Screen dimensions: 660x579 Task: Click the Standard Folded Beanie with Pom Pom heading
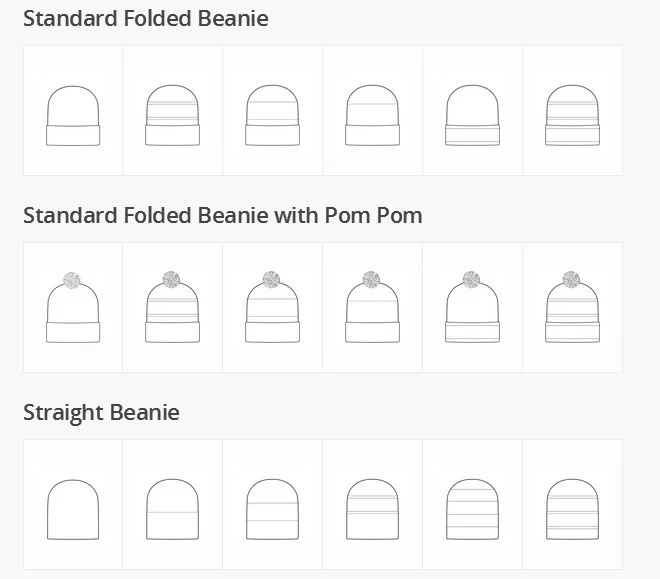222,215
